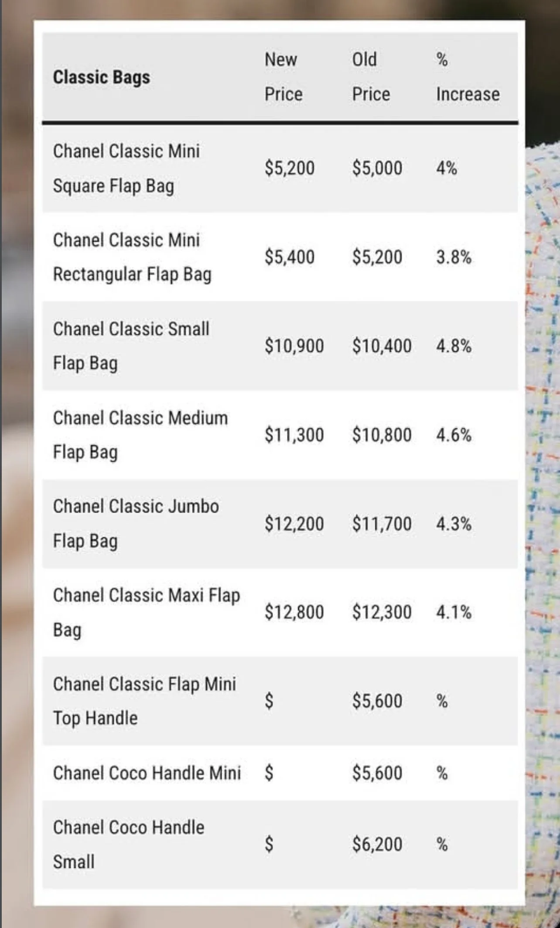Screen dimensions: 560x928
Task: Select Chanel Classic Flap Mini Top Handle
Action: pos(144,701)
